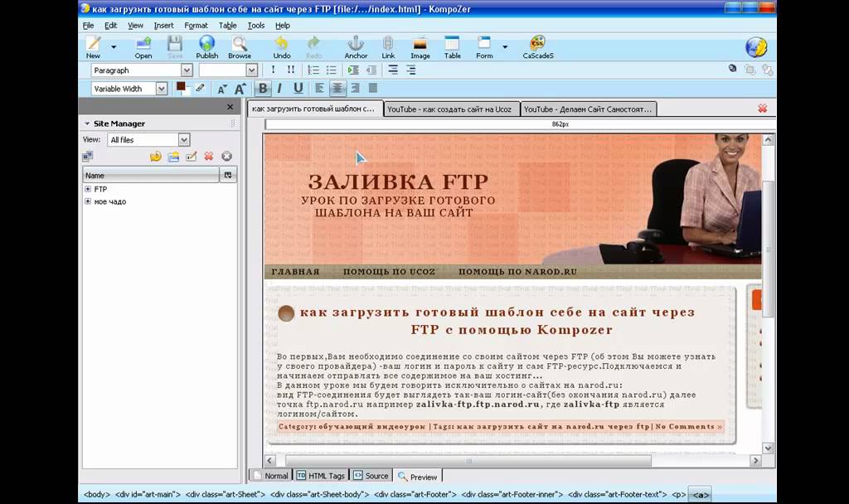Delete the selected Site Manager item
The width and height of the screenshot is (849, 504).
pos(208,157)
